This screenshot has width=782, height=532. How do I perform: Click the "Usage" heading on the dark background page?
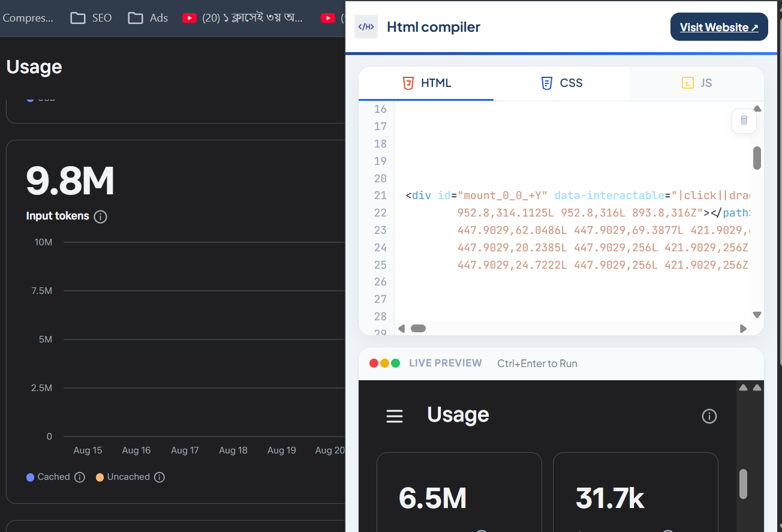coord(34,67)
